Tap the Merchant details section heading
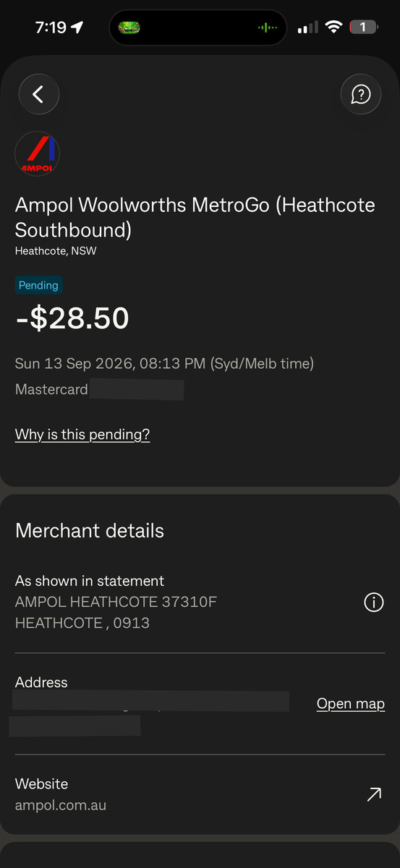The height and width of the screenshot is (868, 400). point(90,531)
